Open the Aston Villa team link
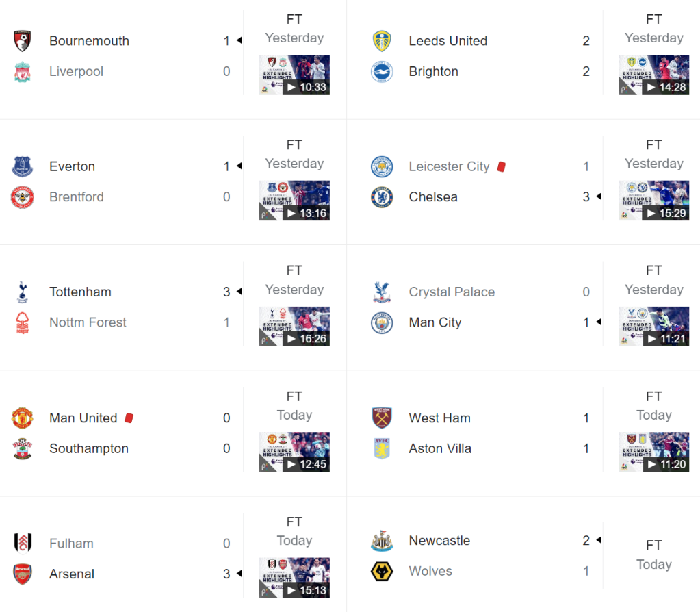This screenshot has width=700, height=612. point(440,448)
